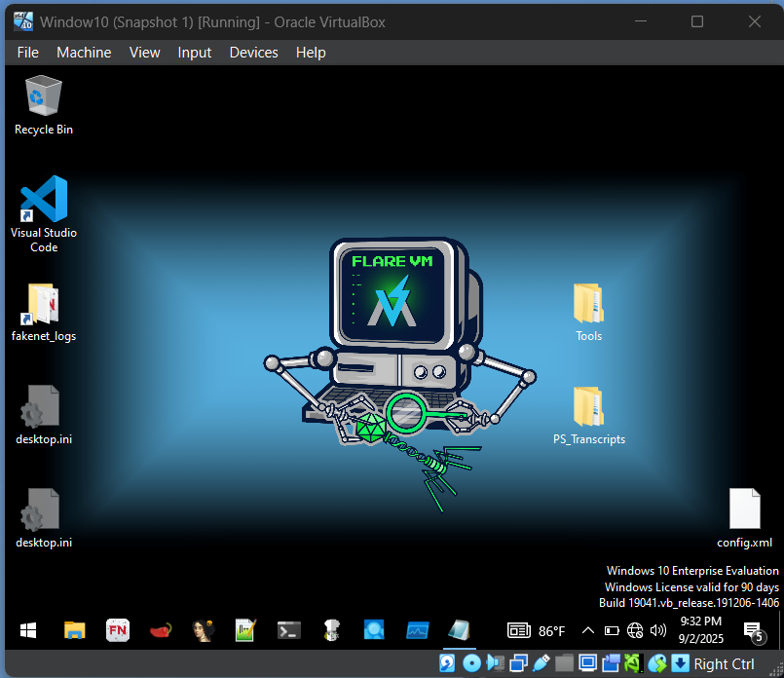The image size is (784, 678).
Task: Select the PS_Transcripts folder
Action: 588,416
